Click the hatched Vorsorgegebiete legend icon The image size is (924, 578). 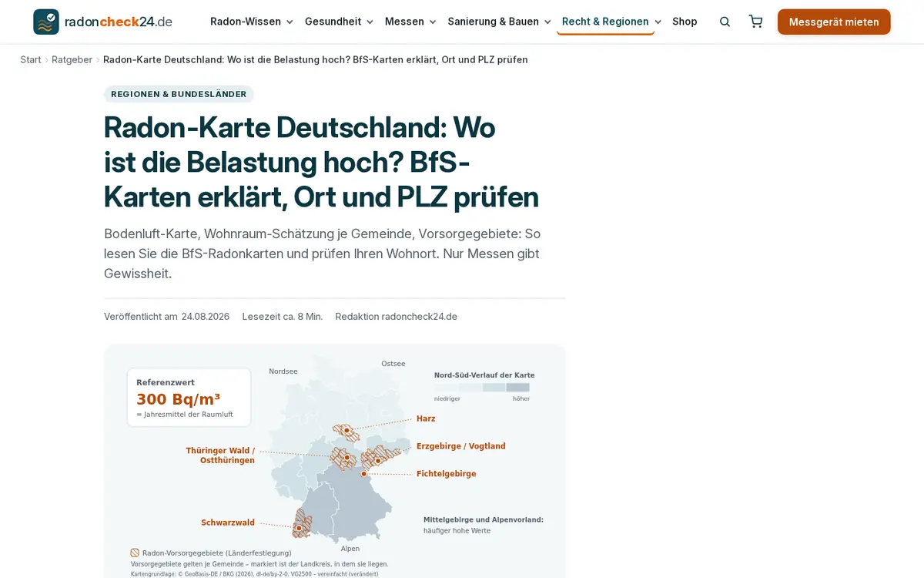[135, 553]
